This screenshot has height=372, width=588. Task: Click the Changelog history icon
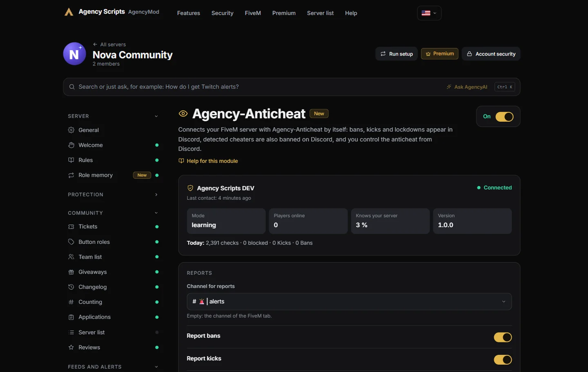tap(71, 287)
